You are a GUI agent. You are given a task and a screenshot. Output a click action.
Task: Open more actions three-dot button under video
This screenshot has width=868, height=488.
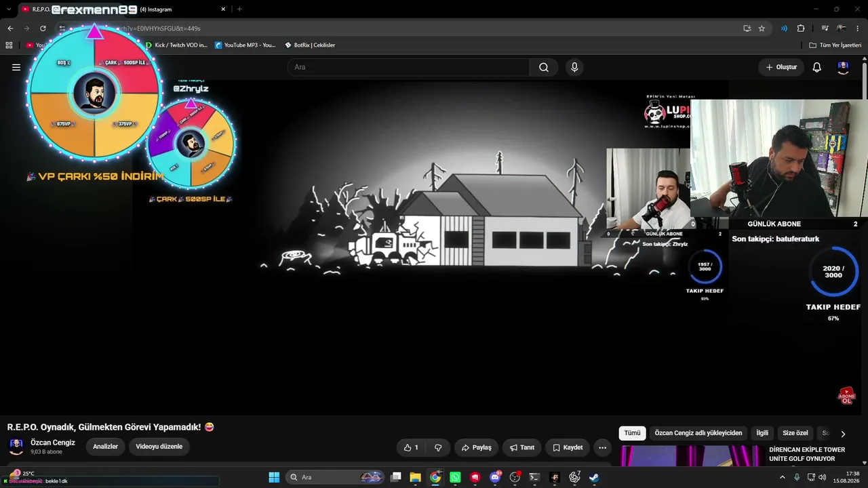pyautogui.click(x=602, y=447)
